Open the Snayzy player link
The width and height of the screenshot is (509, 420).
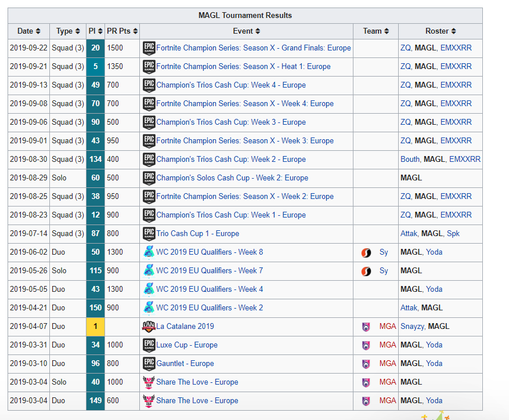pos(412,326)
